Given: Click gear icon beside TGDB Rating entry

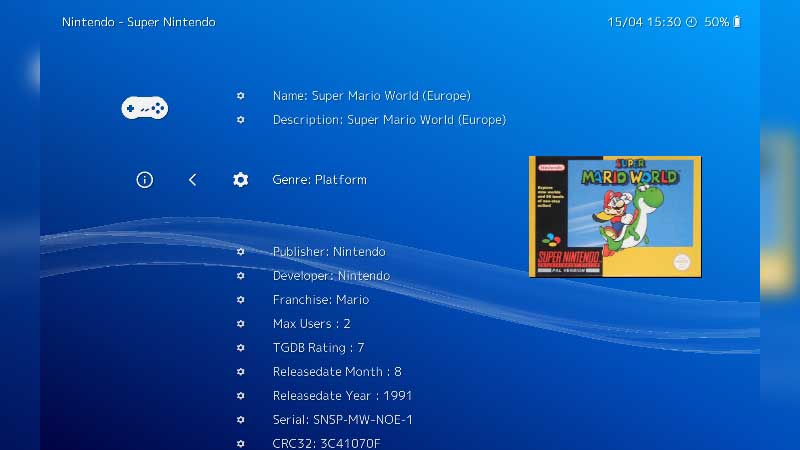Looking at the screenshot, I should pos(240,347).
